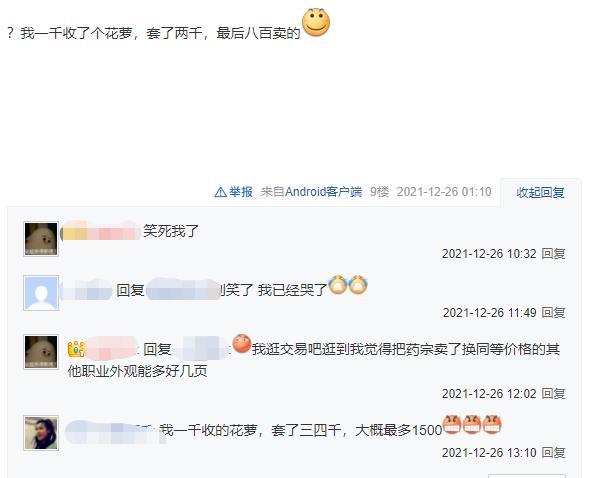Image resolution: width=590 pixels, height=478 pixels.
Task: Reply to the 13:10 comment
Action: tap(553, 452)
